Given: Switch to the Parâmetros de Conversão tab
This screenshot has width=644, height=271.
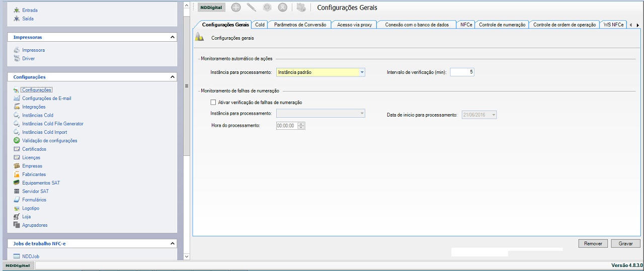Looking at the screenshot, I should coord(300,25).
